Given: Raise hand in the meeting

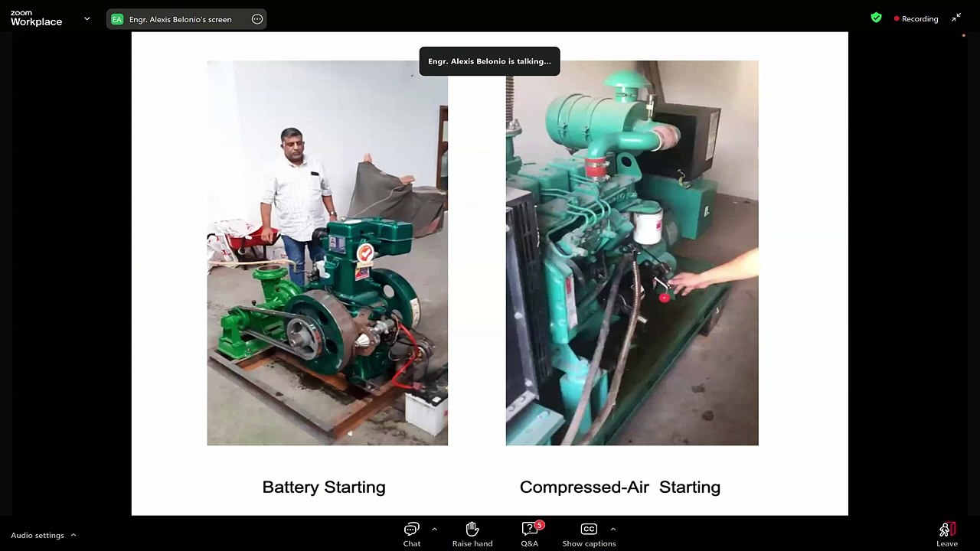Looking at the screenshot, I should pos(472,533).
